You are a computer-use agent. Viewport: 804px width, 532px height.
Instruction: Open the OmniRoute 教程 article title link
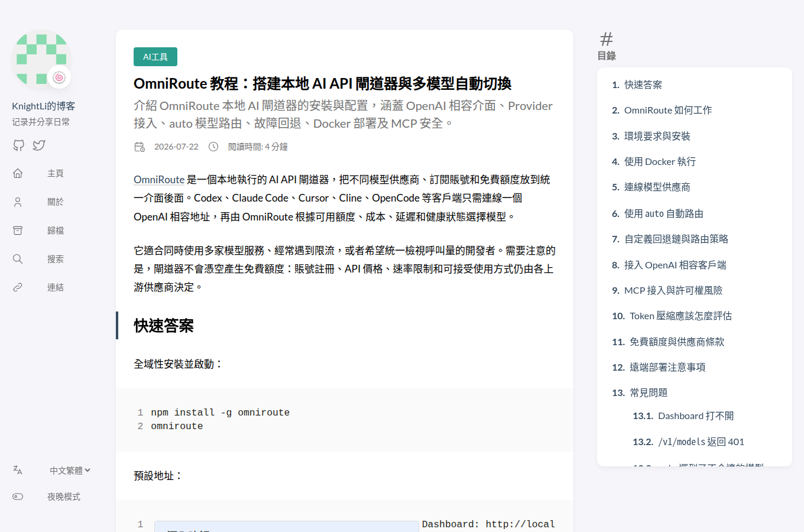click(x=322, y=83)
